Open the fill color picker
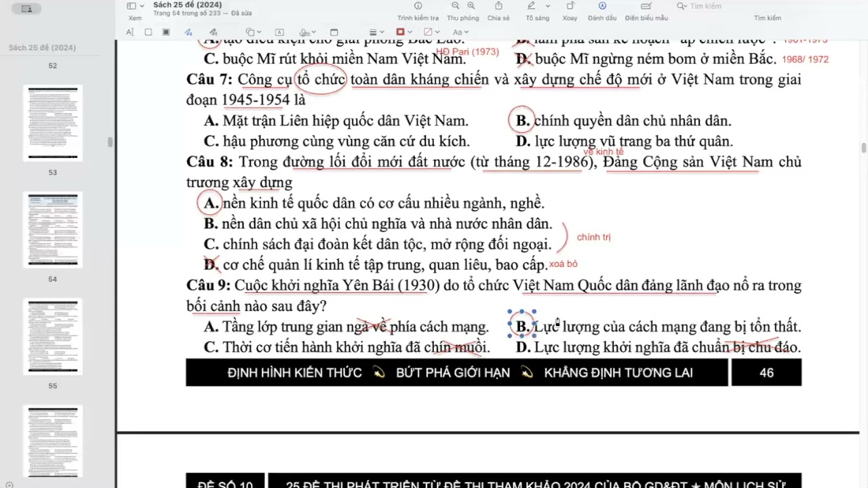The height and width of the screenshot is (488, 868). [432, 32]
